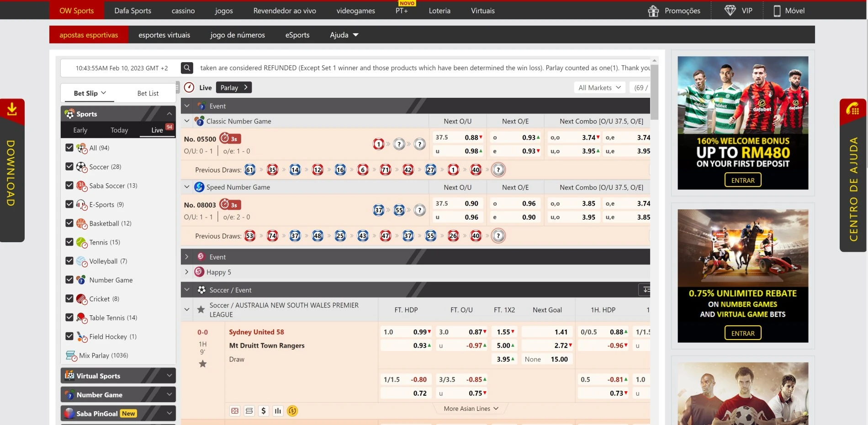
Task: Open the All Markets dropdown
Action: click(x=599, y=88)
